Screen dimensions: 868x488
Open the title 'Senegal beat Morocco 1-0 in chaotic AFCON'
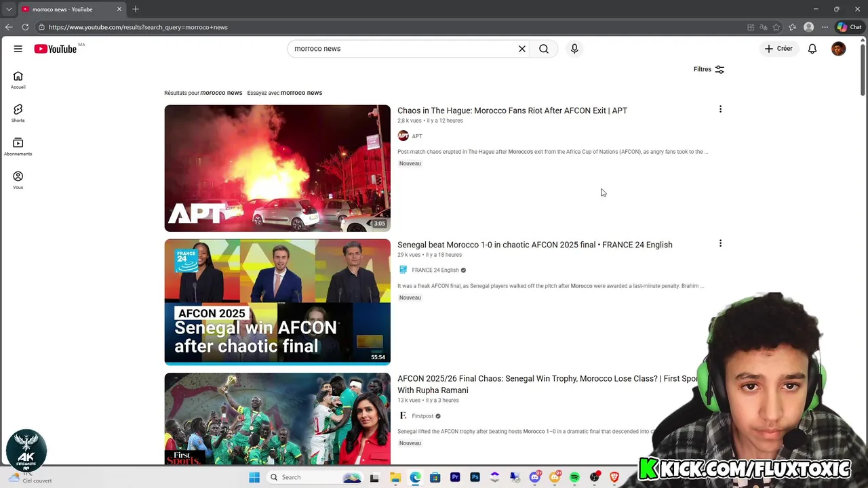(x=535, y=245)
